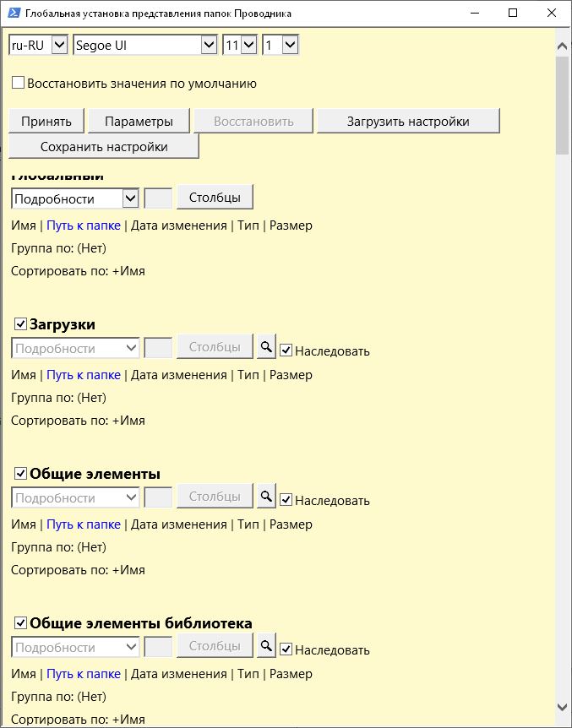The width and height of the screenshot is (572, 728).
Task: Click Столбцы button in Загрузки section
Action: pos(215,346)
